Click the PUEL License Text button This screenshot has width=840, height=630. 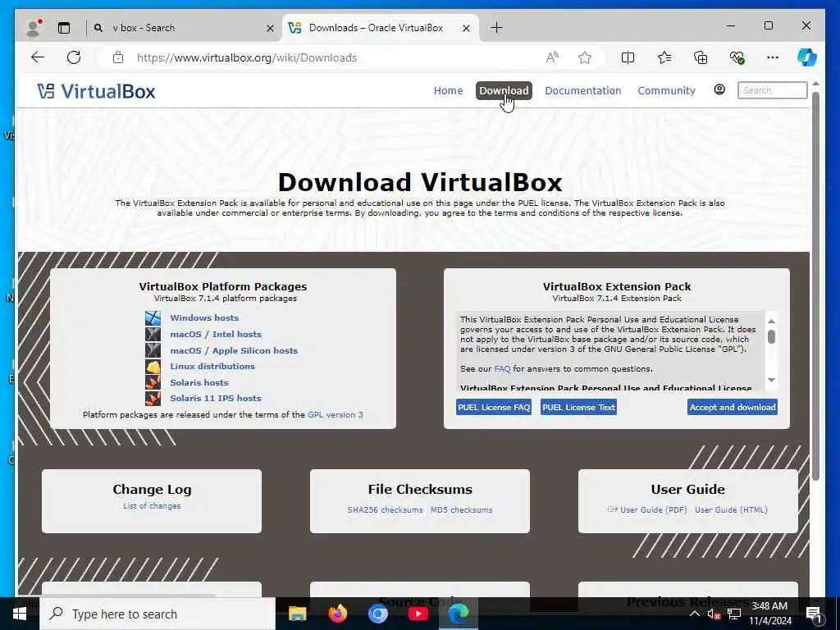[x=578, y=407]
